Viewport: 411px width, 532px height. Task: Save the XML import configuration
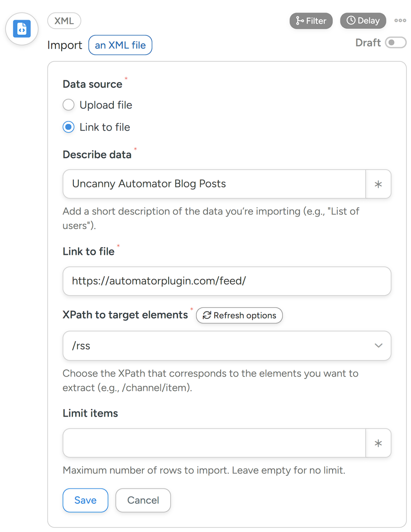pyautogui.click(x=85, y=500)
